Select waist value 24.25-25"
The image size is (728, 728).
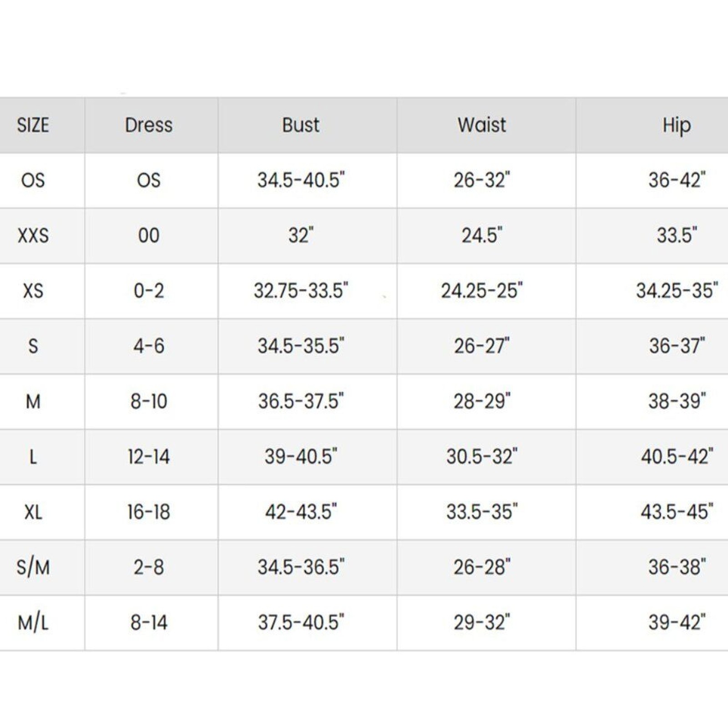click(482, 291)
